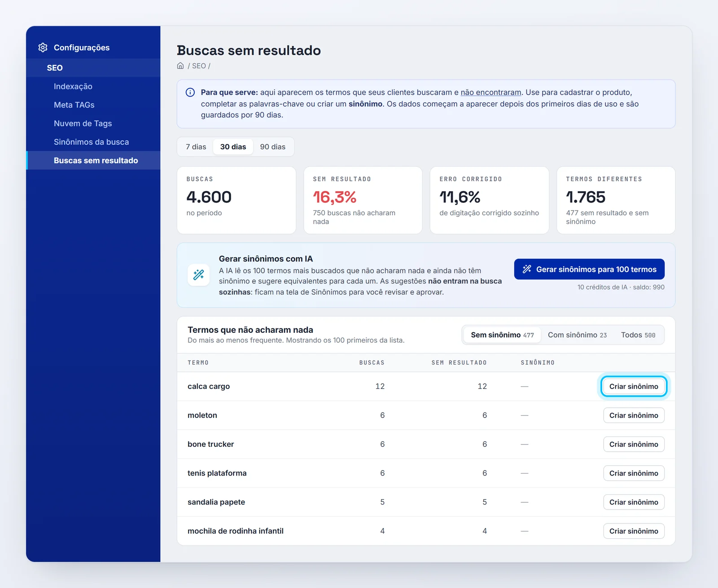This screenshot has width=718, height=588.
Task: Click the Buscas sem resultado page title
Action: tap(249, 50)
